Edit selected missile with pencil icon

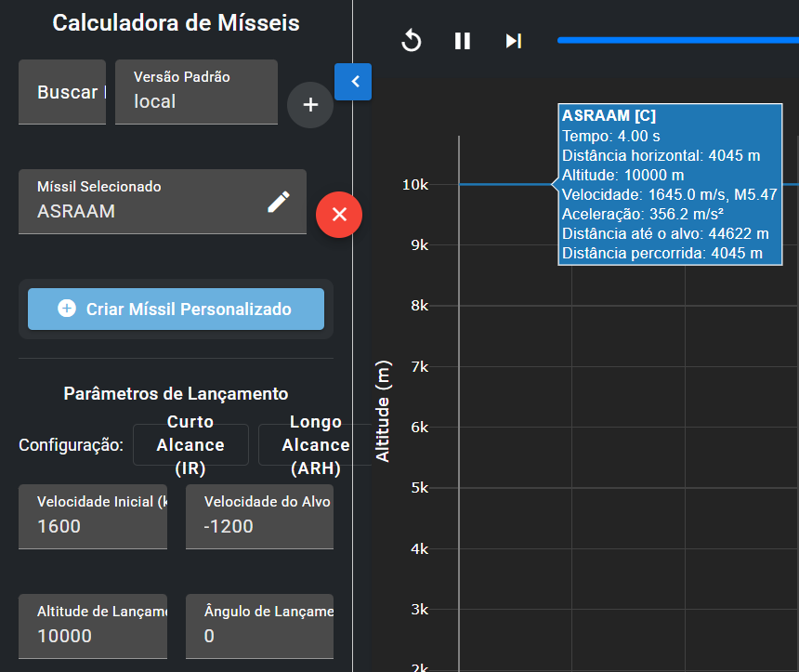[x=279, y=203]
